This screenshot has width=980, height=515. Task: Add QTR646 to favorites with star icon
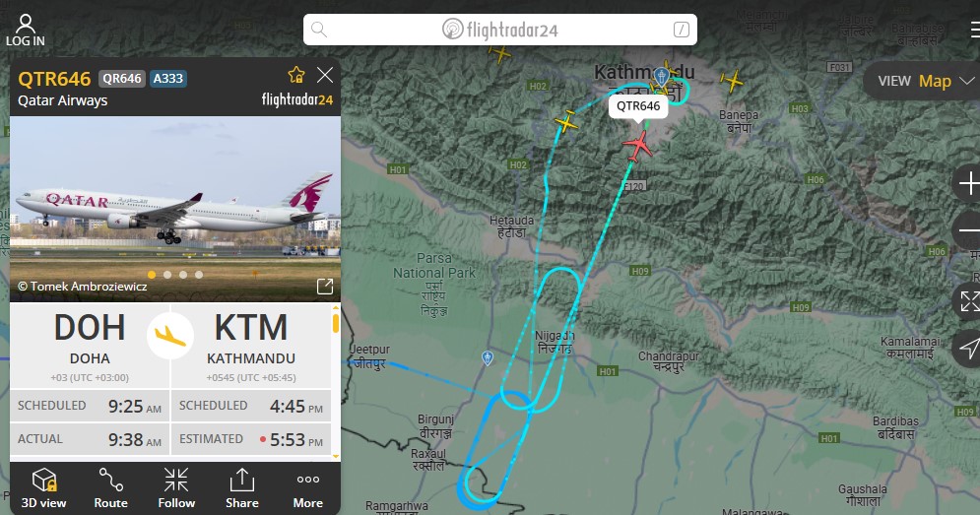(296, 75)
